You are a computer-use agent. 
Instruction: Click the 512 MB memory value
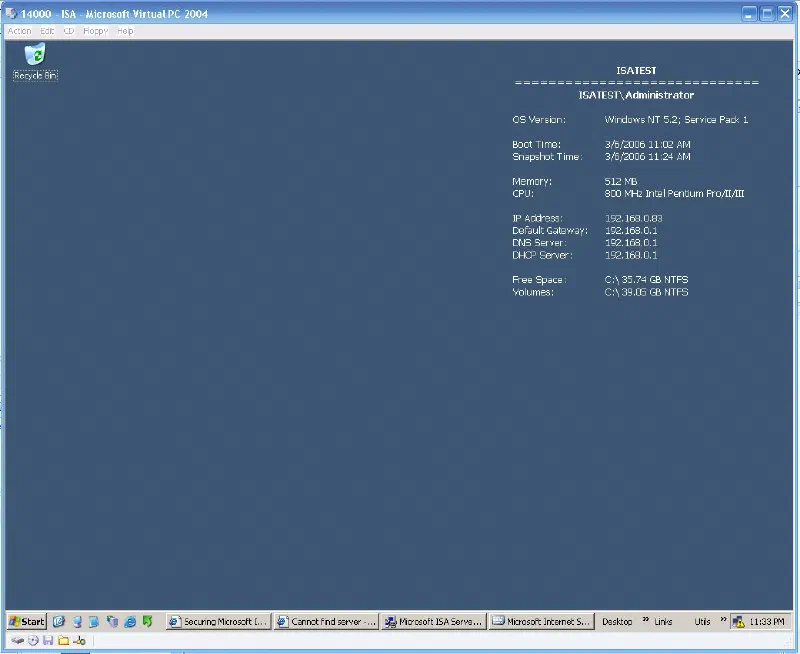(621, 181)
